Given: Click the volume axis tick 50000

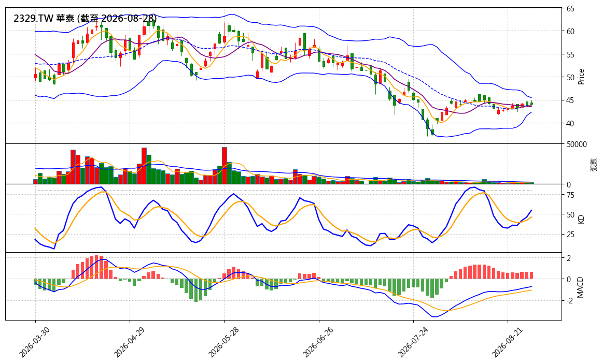Looking at the screenshot, I should [577, 144].
